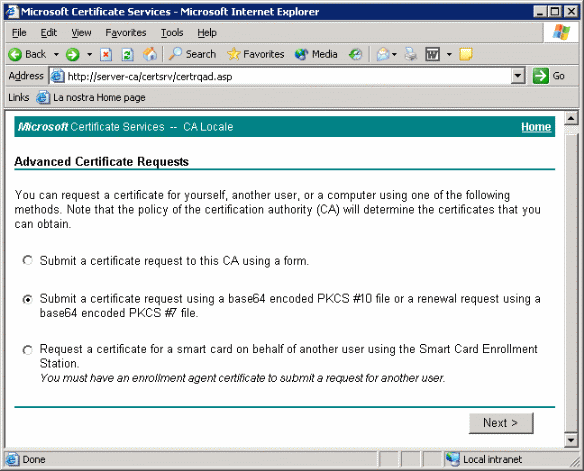The width and height of the screenshot is (584, 471).
Task: Click the Windows flag logo icon
Action: [561, 32]
